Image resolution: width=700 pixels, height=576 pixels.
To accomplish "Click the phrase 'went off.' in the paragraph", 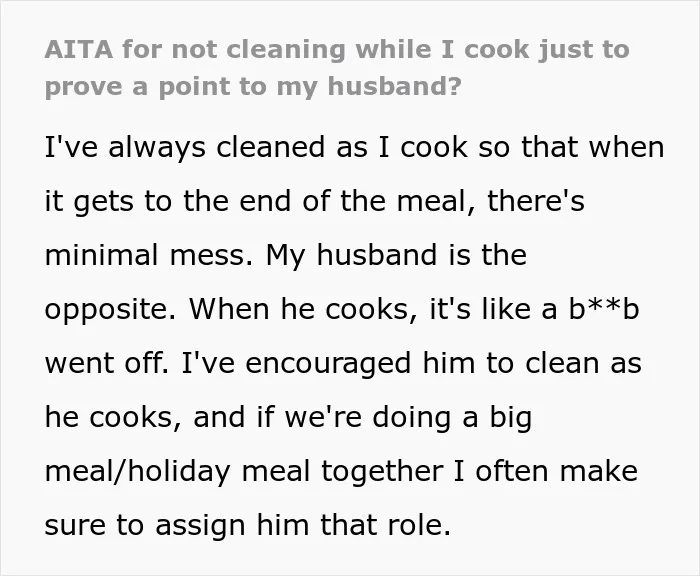I will click(107, 363).
